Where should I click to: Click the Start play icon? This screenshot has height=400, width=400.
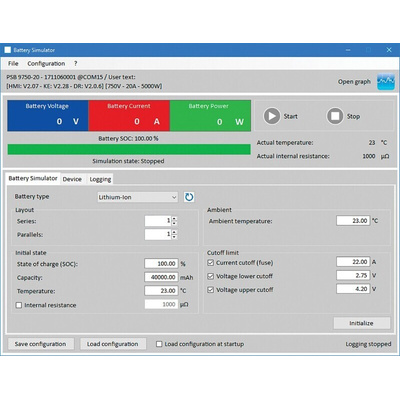click(272, 116)
